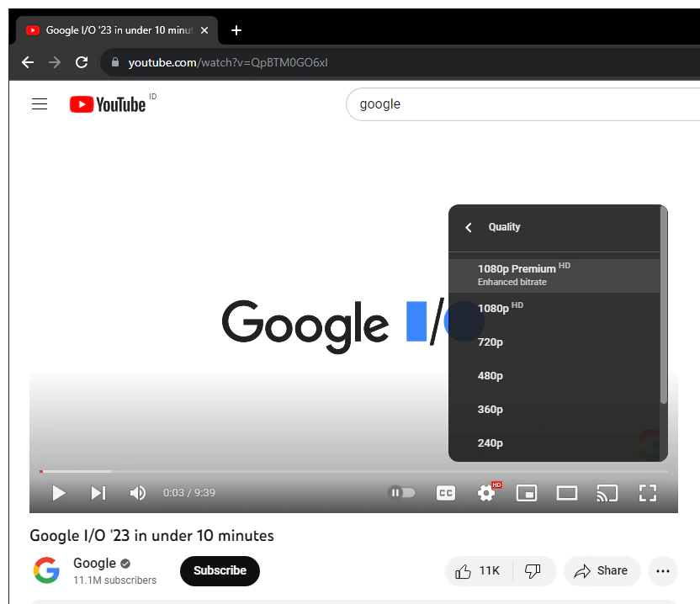
Task: Switch to theater mode
Action: coord(566,493)
